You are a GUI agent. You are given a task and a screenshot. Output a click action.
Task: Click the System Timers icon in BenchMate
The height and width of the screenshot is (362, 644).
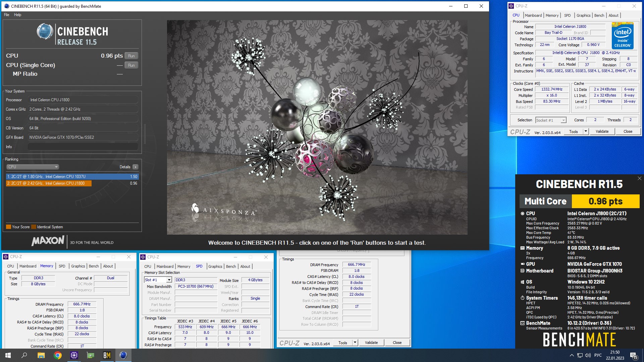(522, 298)
